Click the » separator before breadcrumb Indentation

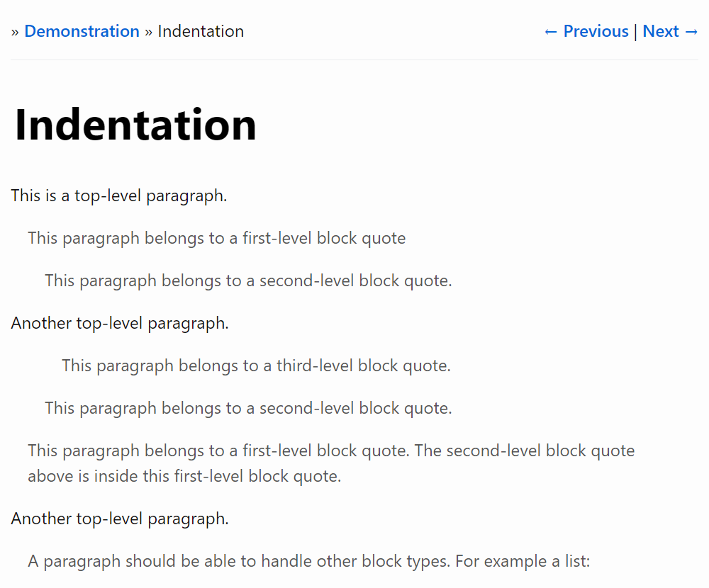point(149,31)
